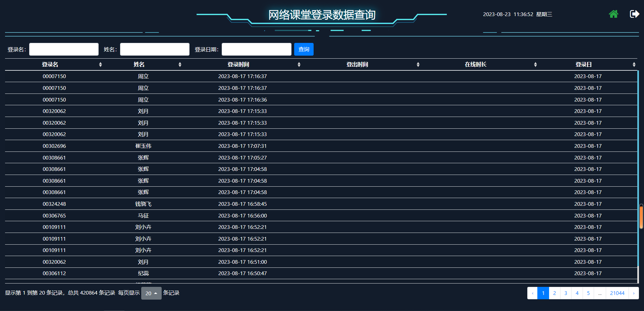
Task: Click the 在线时长 column header
Action: (476, 65)
